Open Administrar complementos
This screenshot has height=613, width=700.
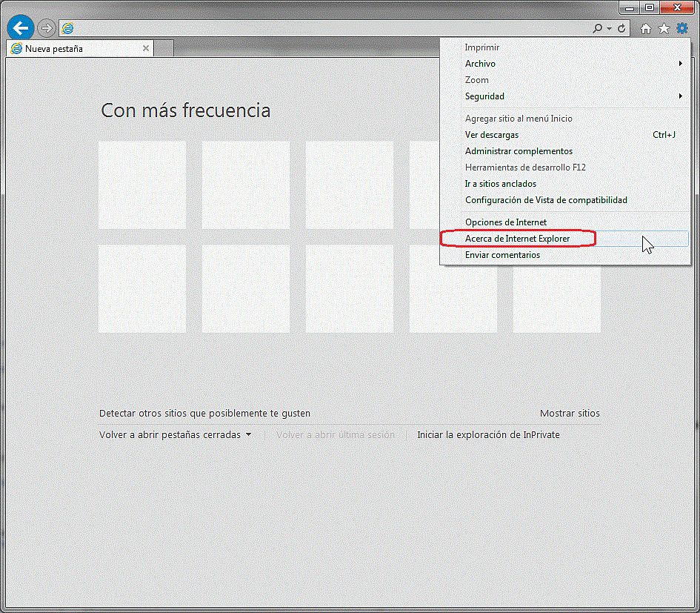click(565, 151)
